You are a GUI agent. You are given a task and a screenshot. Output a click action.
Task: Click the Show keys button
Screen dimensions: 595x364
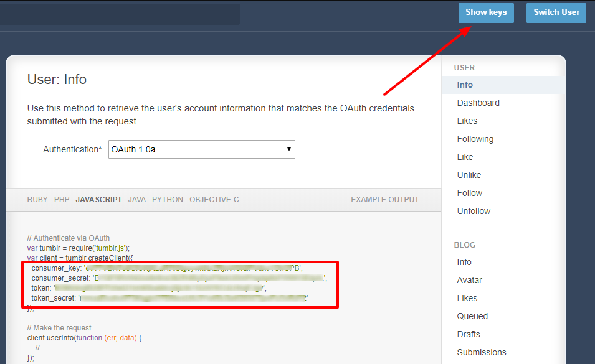[x=485, y=12]
